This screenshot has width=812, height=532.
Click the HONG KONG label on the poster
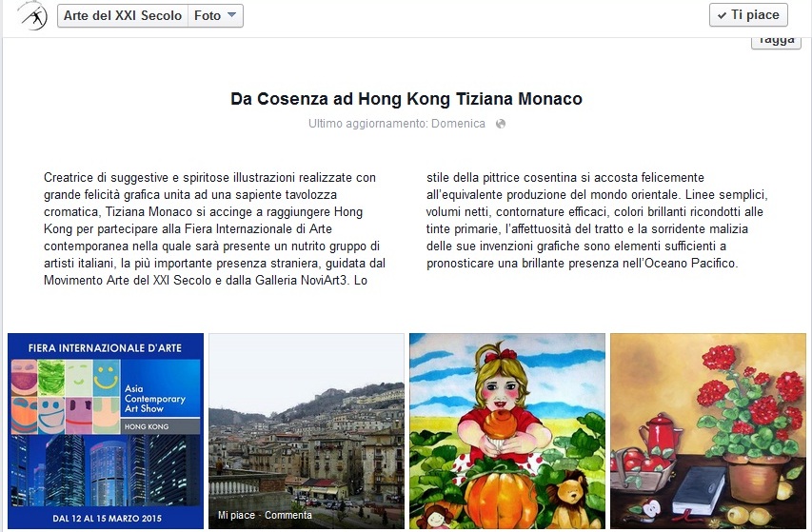coord(147,427)
